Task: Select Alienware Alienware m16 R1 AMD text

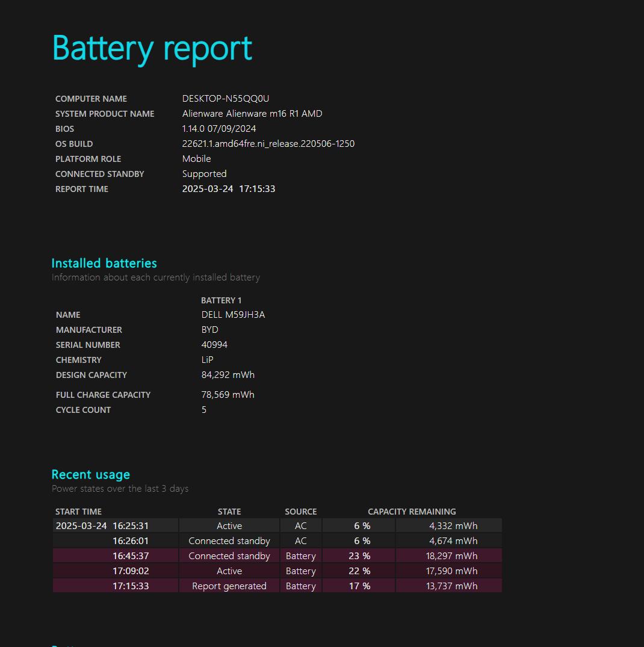Action: pyautogui.click(x=252, y=114)
